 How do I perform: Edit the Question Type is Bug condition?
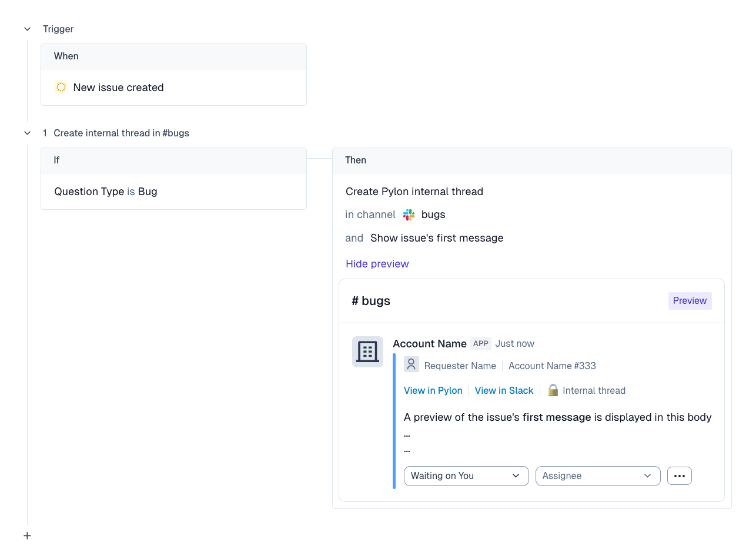pyautogui.click(x=106, y=192)
